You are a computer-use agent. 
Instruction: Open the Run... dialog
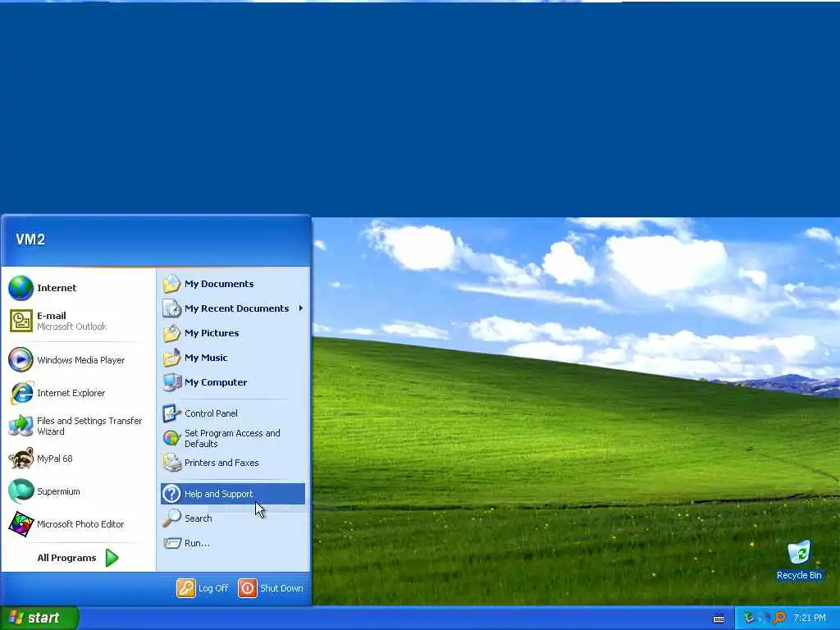(233, 543)
